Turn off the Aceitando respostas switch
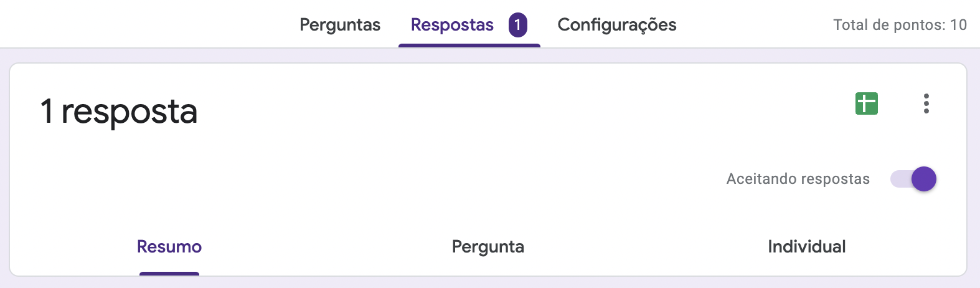The width and height of the screenshot is (980, 288). coord(913,179)
